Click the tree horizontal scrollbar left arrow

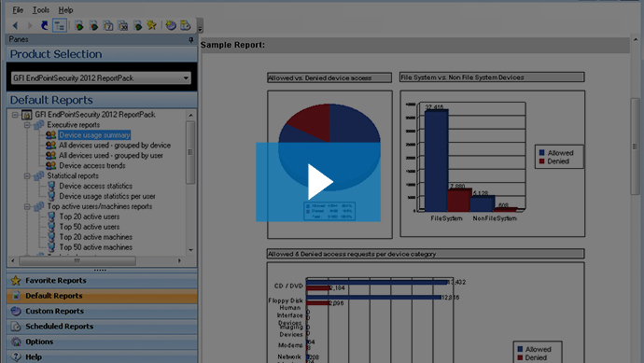click(13, 260)
